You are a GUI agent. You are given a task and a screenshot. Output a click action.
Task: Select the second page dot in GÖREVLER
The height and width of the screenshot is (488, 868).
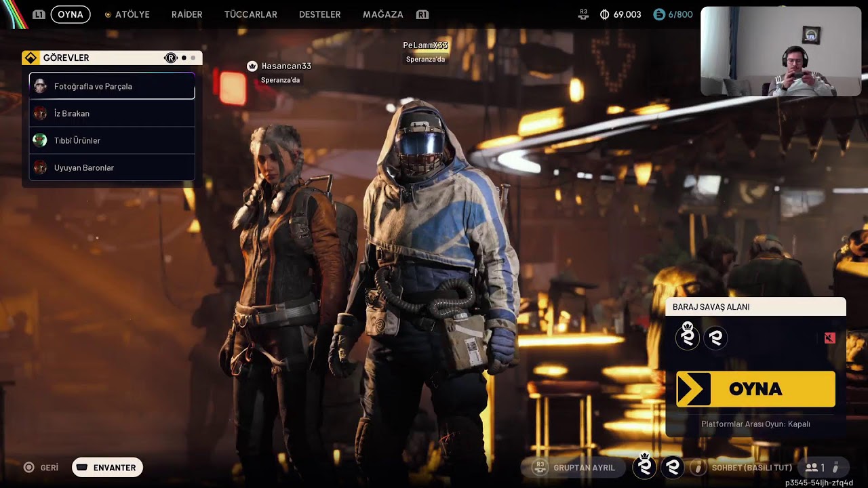(193, 58)
